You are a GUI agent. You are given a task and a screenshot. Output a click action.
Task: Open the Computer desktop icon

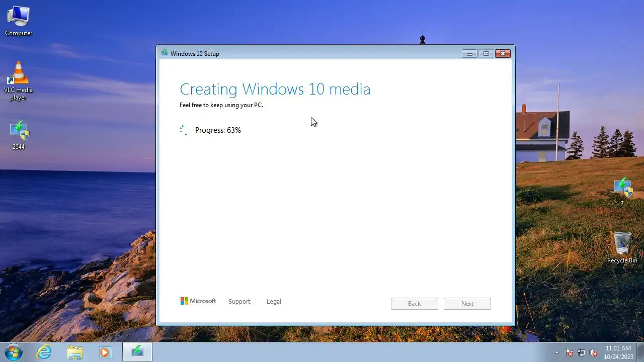click(x=19, y=21)
